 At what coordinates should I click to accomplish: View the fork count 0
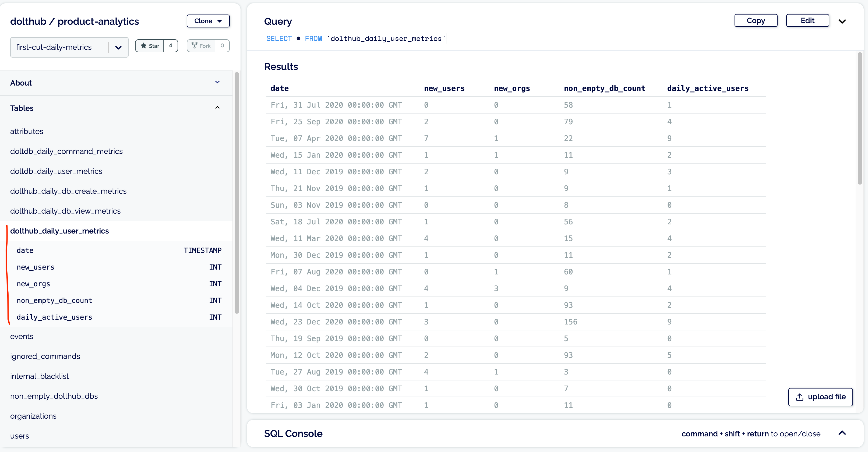(222, 45)
